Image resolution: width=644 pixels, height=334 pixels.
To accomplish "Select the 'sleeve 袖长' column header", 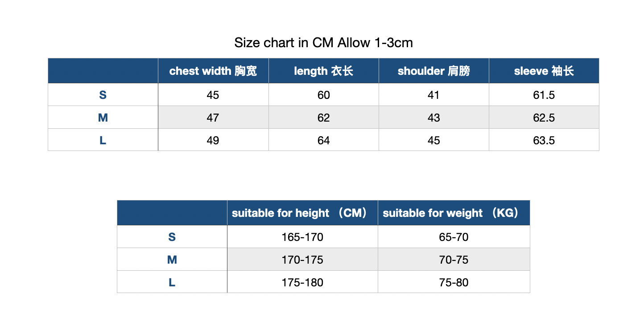I will [x=544, y=71].
